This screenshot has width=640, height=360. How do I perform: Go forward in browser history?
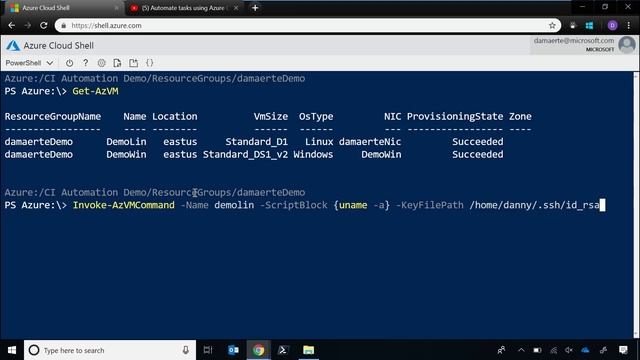click(27, 25)
